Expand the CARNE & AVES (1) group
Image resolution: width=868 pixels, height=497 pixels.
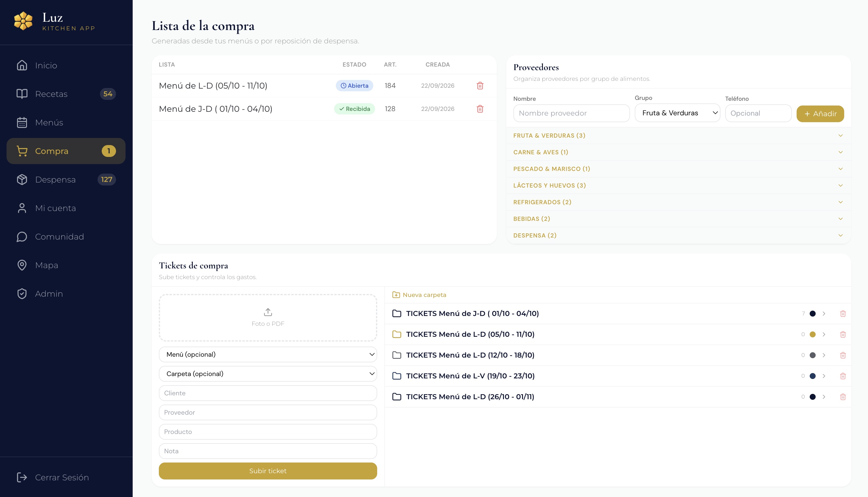click(x=679, y=152)
